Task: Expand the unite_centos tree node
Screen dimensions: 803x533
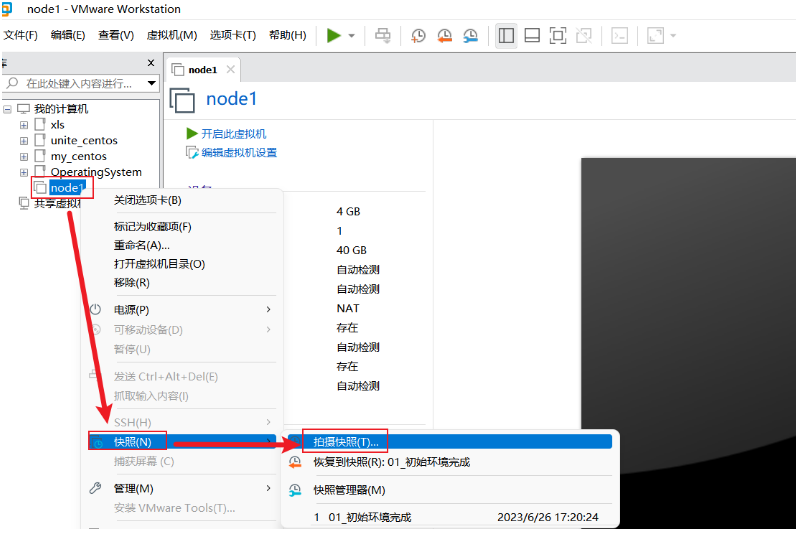Action: click(24, 141)
